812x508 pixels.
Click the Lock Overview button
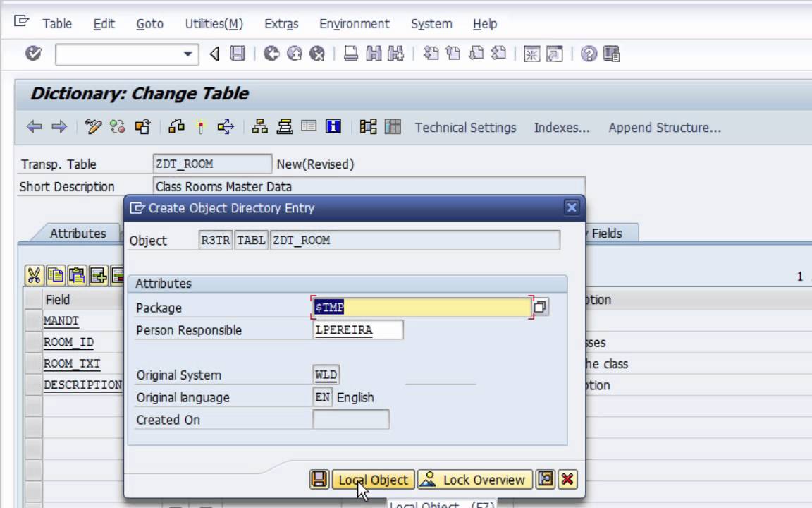pyautogui.click(x=475, y=480)
